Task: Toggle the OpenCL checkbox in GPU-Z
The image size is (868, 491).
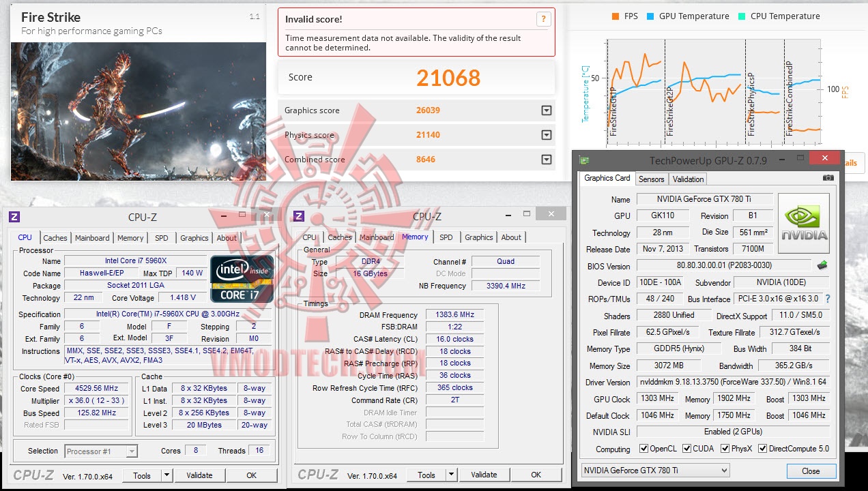Action: click(643, 449)
